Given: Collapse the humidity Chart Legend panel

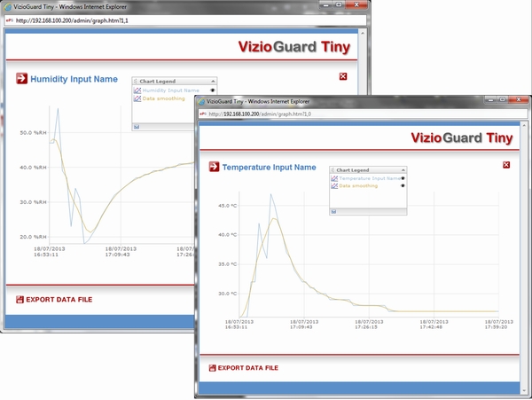Looking at the screenshot, I should 213,82.
